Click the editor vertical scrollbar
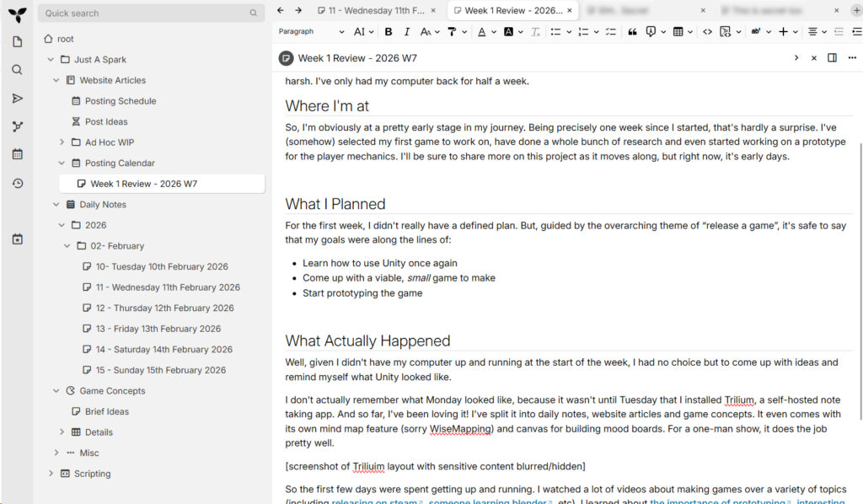 859,281
